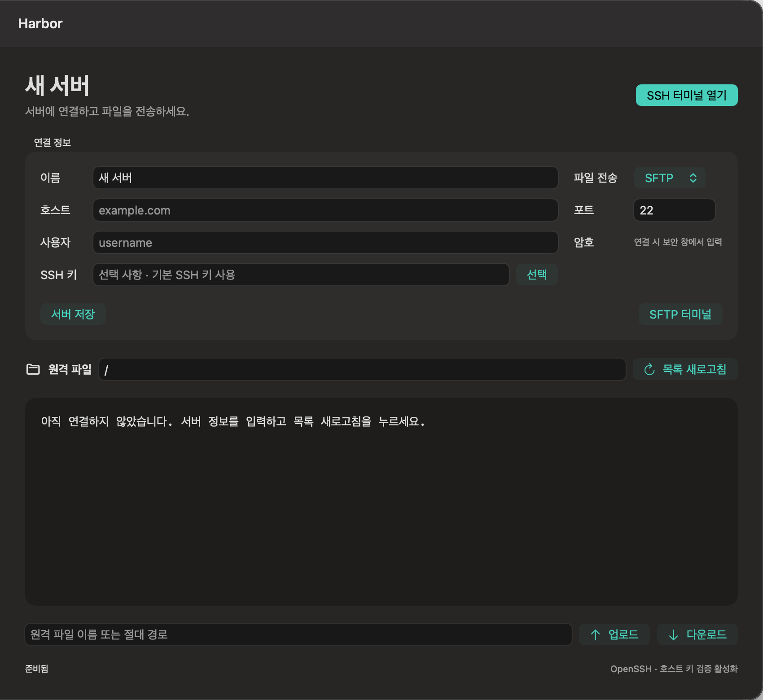This screenshot has width=763, height=700.
Task: Open the SFTP file transfer dropdown
Action: 670,178
